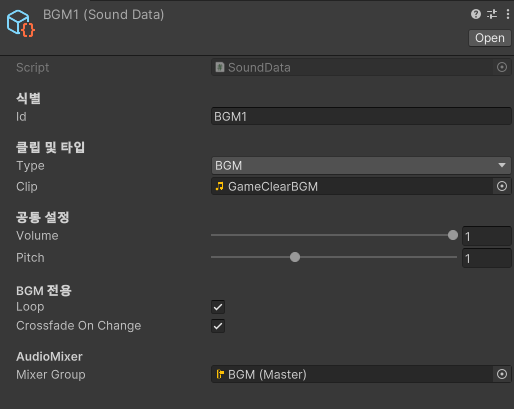Toggle the Loop checkbox
The image size is (514, 409).
click(x=218, y=307)
